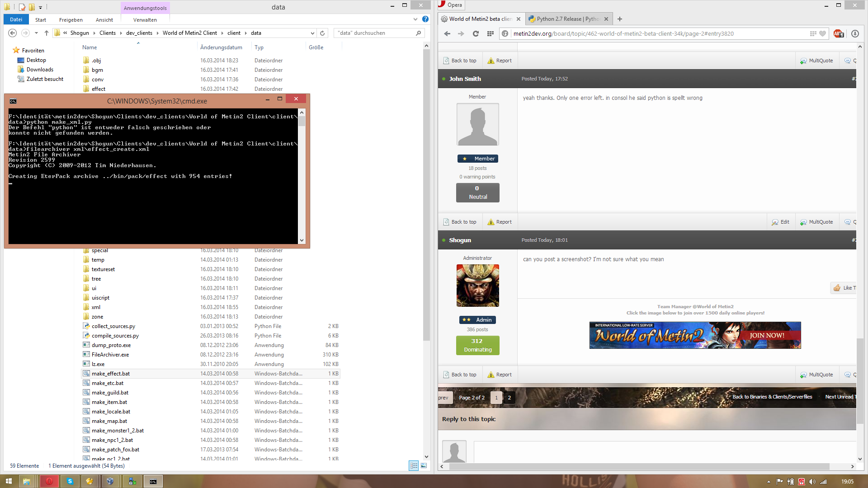This screenshot has height=488, width=868.
Task: Open Downloads in Favoriten sidebar
Action: [40, 70]
